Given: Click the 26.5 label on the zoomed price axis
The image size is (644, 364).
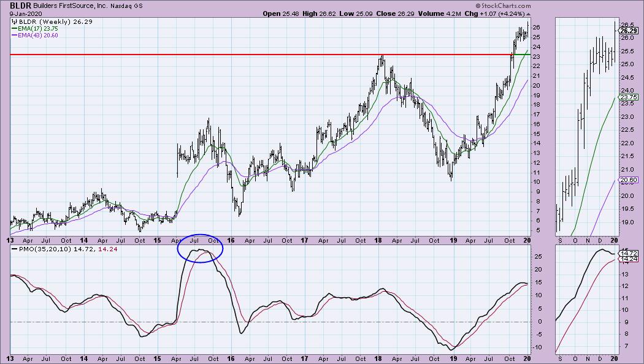Looking at the screenshot, I should click(x=627, y=25).
